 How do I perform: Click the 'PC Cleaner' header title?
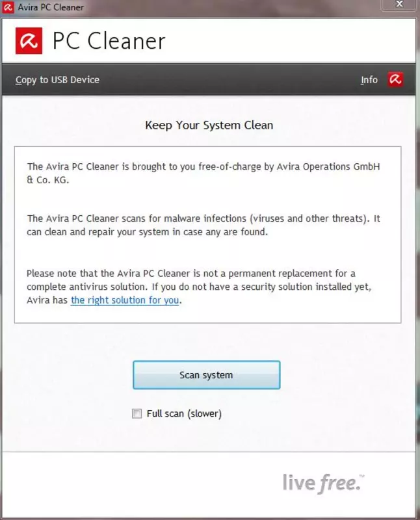pyautogui.click(x=109, y=41)
